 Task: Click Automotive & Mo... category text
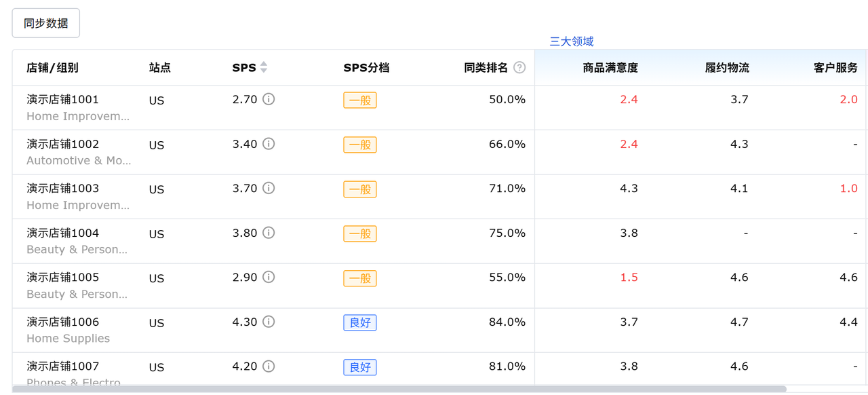(x=79, y=161)
